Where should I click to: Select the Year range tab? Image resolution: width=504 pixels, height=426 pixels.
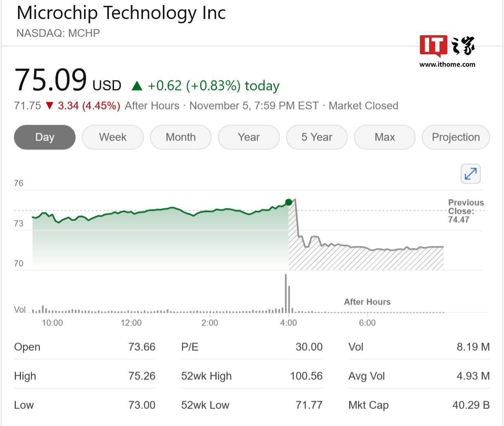coord(249,137)
